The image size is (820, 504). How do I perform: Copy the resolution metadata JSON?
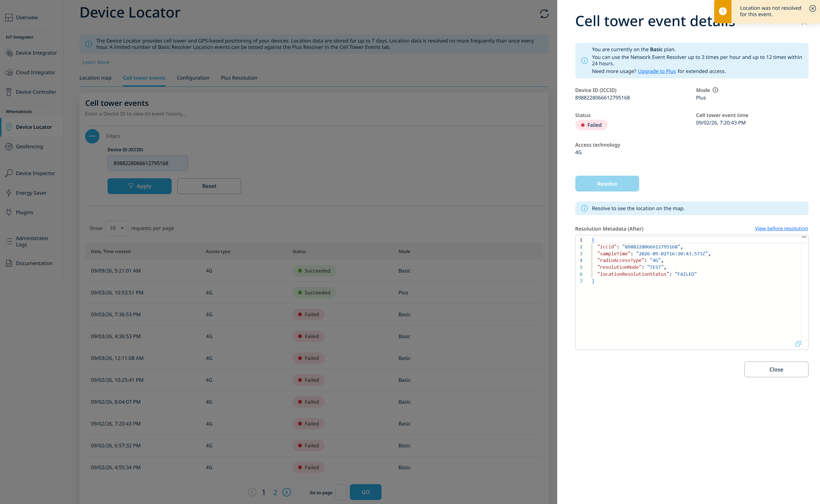tap(798, 344)
